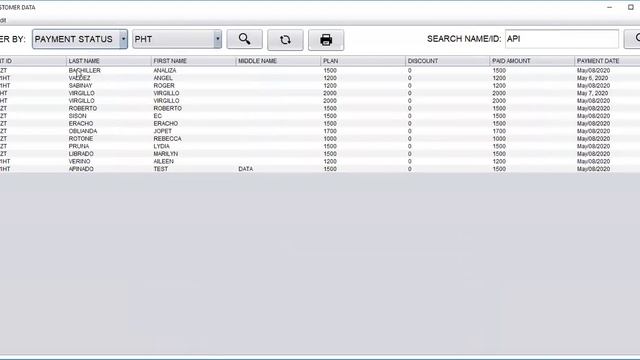Click the refresh arrows button
The height and width of the screenshot is (360, 640).
tap(285, 40)
